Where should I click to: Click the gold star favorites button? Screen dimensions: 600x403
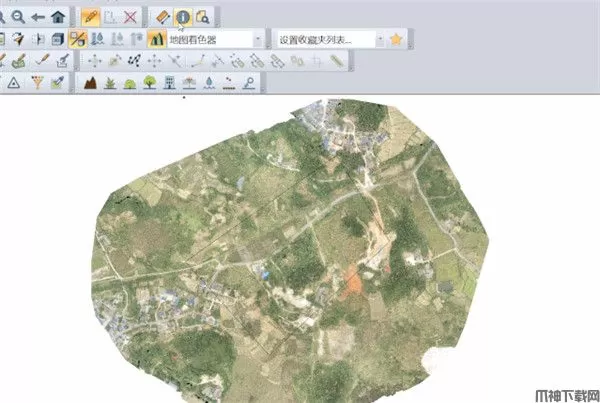[x=397, y=39]
